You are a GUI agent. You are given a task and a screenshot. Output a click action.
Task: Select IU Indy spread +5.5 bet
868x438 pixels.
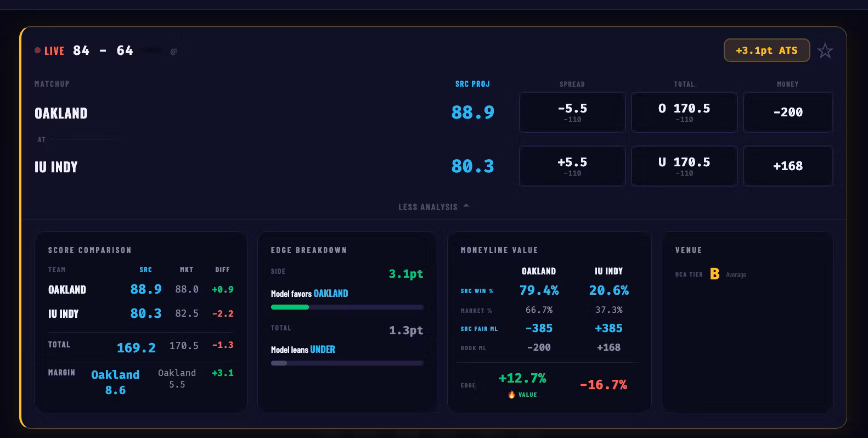click(x=572, y=166)
